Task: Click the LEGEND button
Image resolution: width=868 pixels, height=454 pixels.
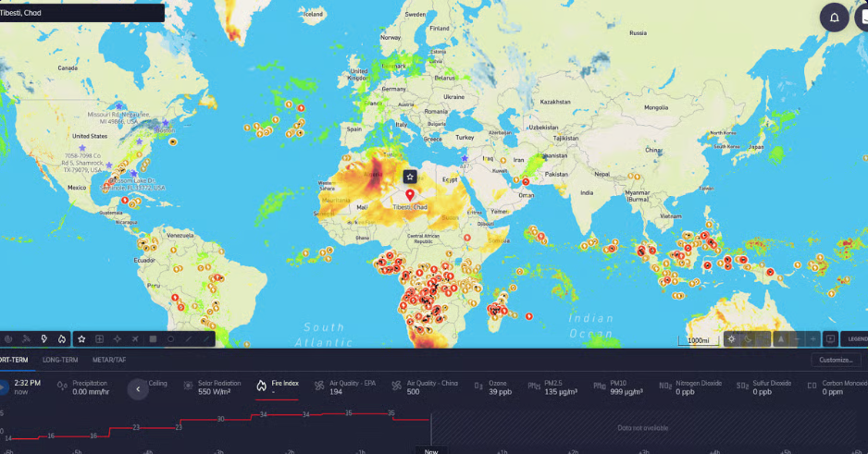Action: tap(855, 339)
